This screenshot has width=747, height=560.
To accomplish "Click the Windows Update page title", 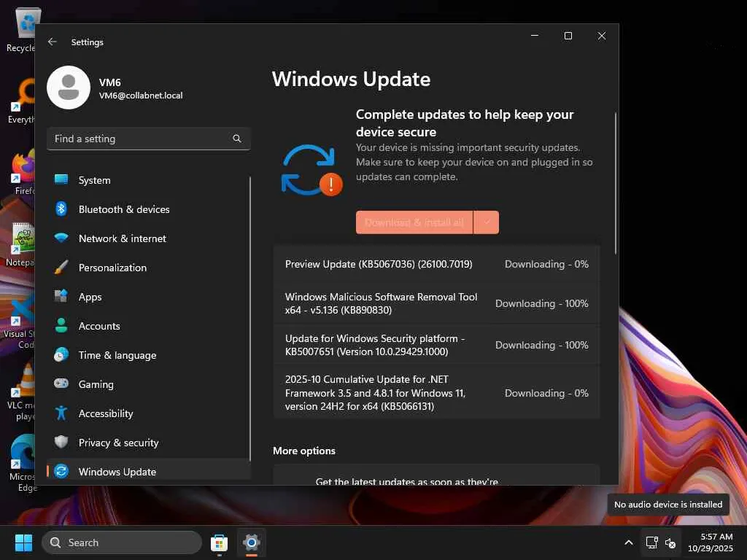I will [x=351, y=79].
